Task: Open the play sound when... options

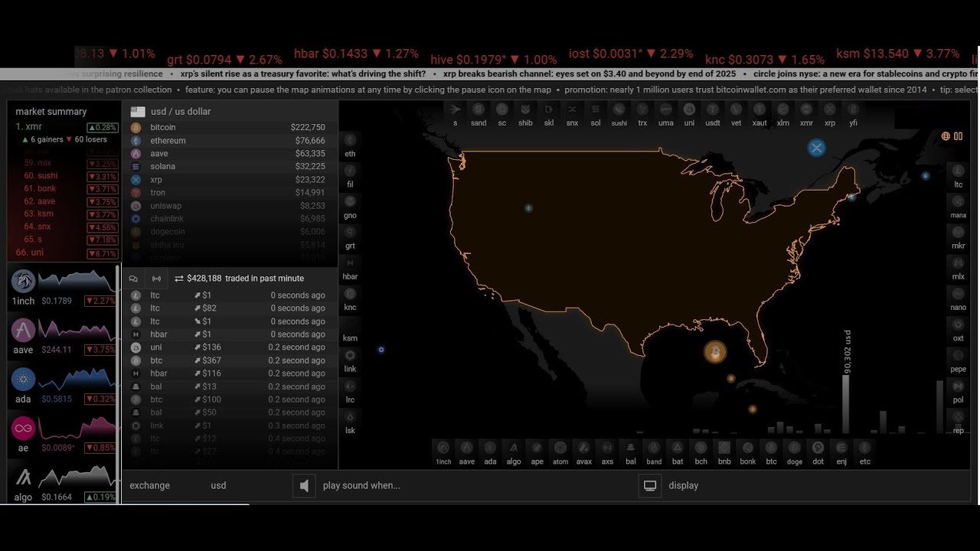Action: [361, 485]
